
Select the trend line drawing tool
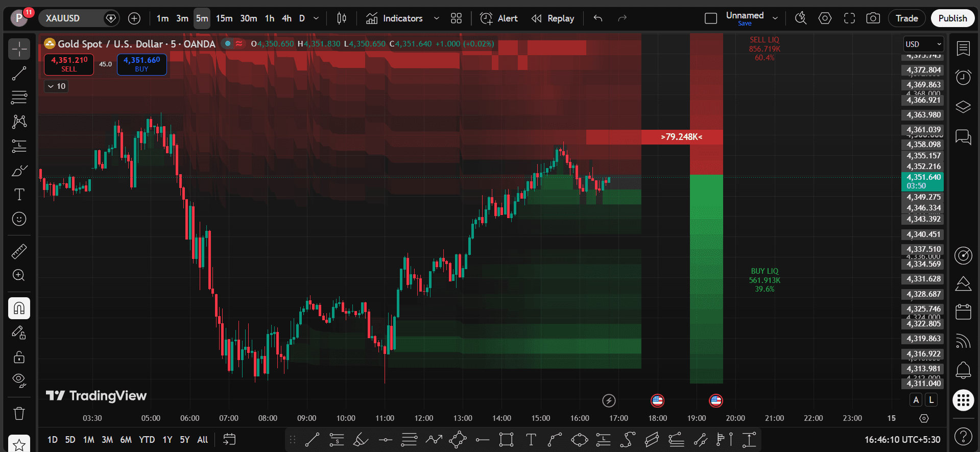click(19, 74)
